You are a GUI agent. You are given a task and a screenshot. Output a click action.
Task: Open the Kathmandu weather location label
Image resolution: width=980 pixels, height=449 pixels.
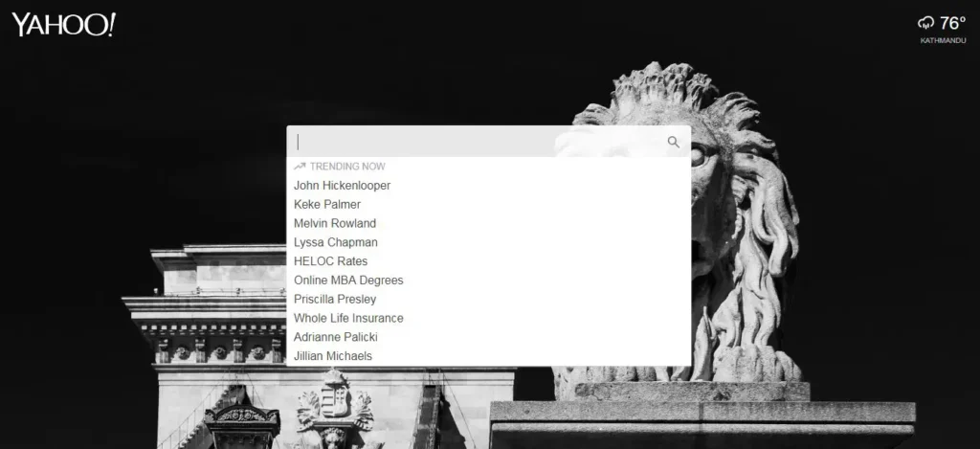[943, 40]
